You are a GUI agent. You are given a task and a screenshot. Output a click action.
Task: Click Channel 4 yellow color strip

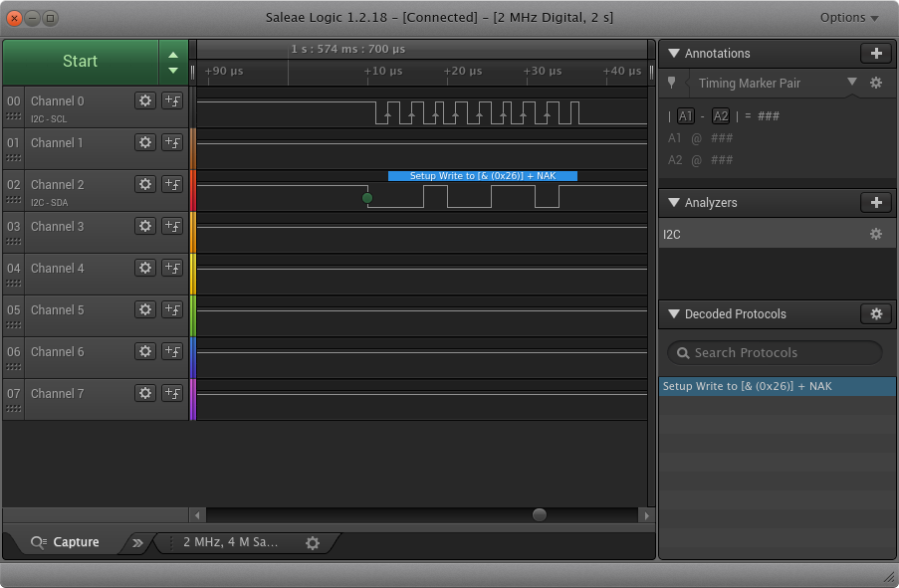pos(193,275)
